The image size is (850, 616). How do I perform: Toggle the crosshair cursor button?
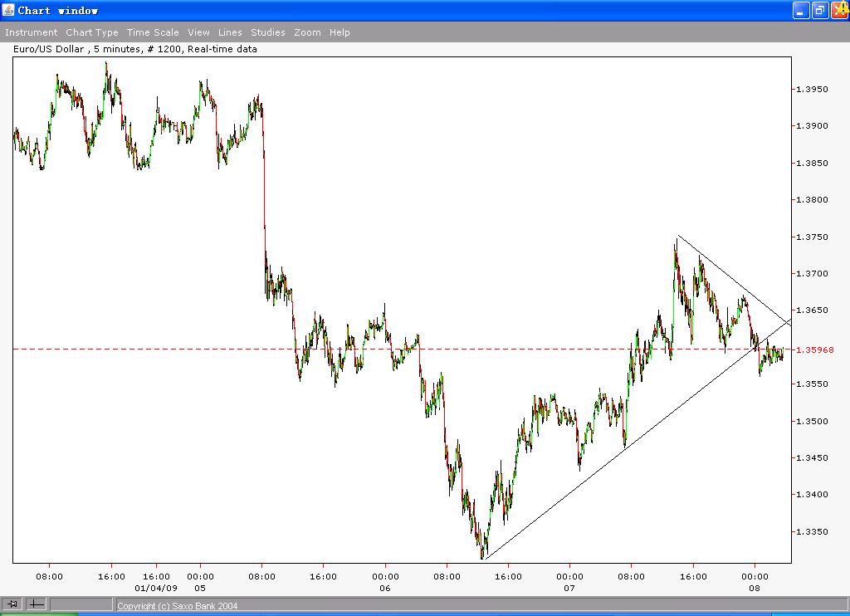point(37,604)
